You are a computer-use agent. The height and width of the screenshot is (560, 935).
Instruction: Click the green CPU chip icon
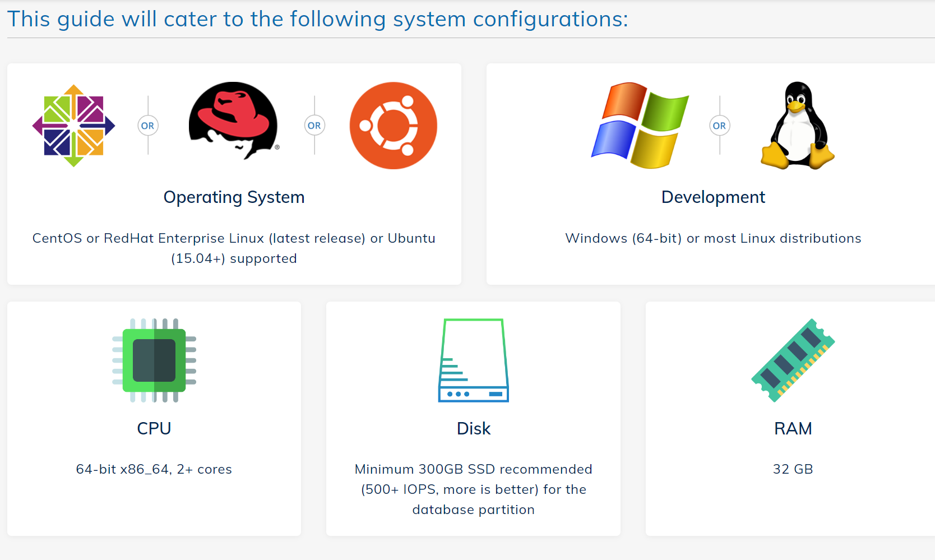coord(154,360)
